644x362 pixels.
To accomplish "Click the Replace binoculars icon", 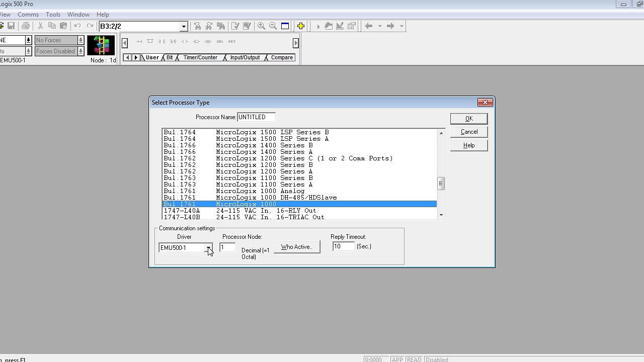I will [220, 26].
